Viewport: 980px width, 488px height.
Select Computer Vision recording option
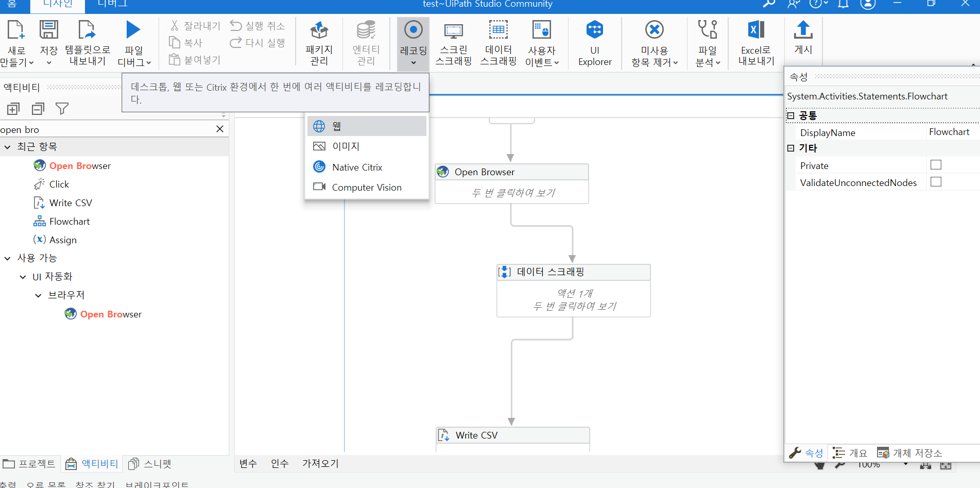pos(367,187)
